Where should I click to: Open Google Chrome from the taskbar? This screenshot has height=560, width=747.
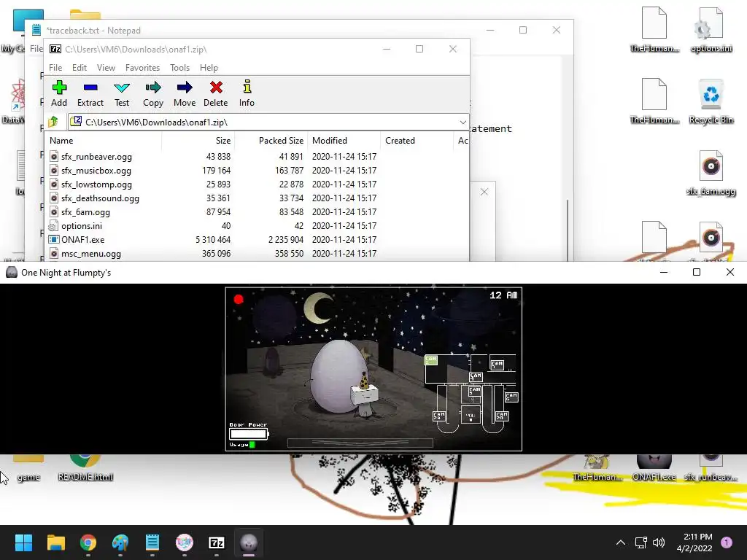click(x=88, y=542)
